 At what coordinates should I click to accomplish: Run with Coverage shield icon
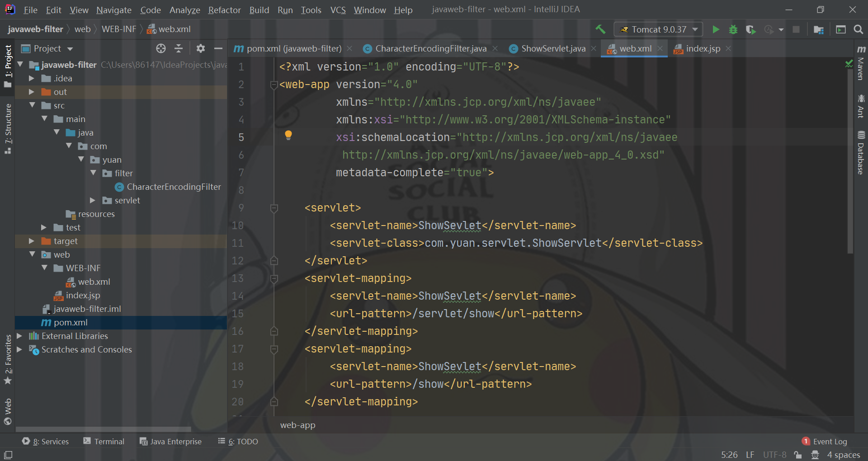tap(750, 29)
